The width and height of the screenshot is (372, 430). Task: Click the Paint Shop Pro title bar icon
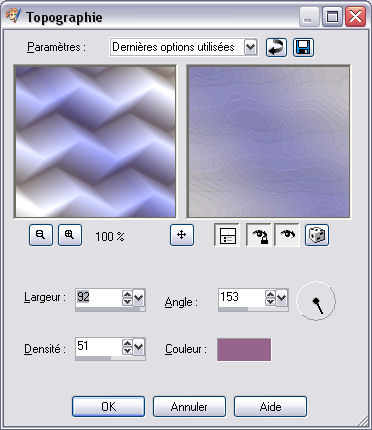point(13,16)
